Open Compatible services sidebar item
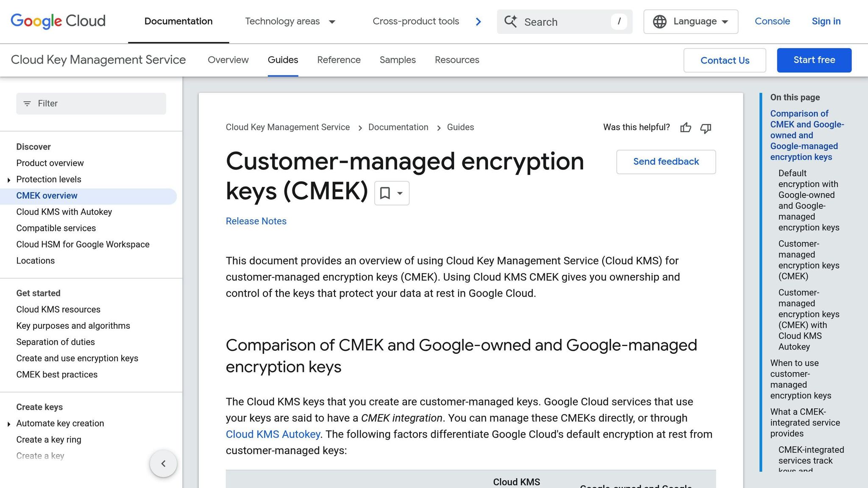This screenshot has height=488, width=868. pyautogui.click(x=56, y=228)
